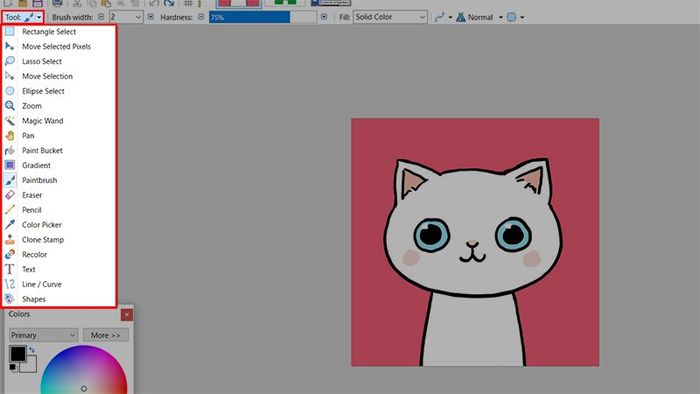700x394 pixels.
Task: Select the Color Picker eyedropper icon
Action: point(10,224)
